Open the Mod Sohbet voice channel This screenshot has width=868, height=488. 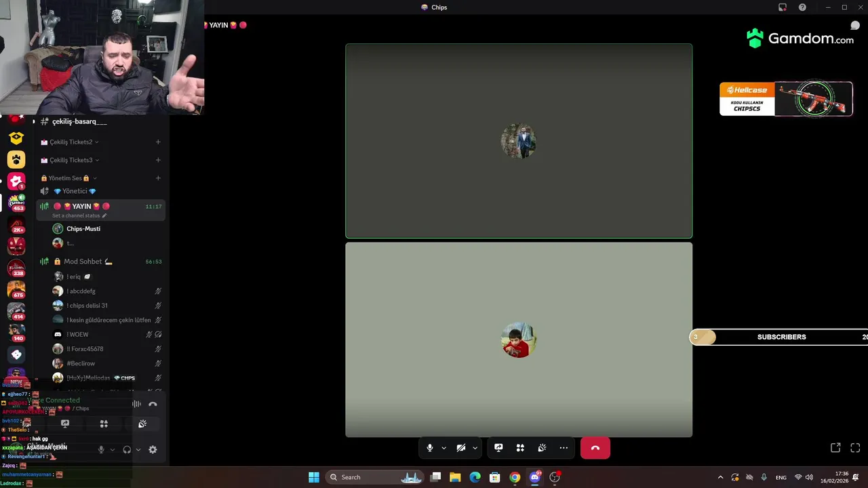point(100,262)
